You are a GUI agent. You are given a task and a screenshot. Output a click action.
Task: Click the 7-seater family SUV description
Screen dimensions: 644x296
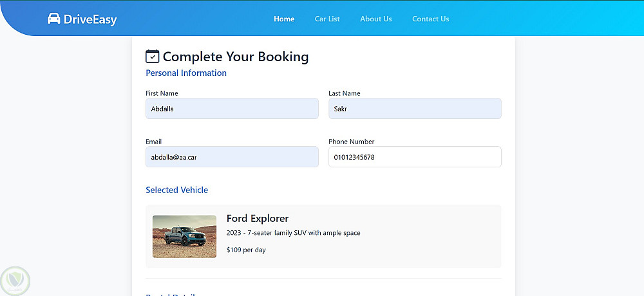[294, 233]
